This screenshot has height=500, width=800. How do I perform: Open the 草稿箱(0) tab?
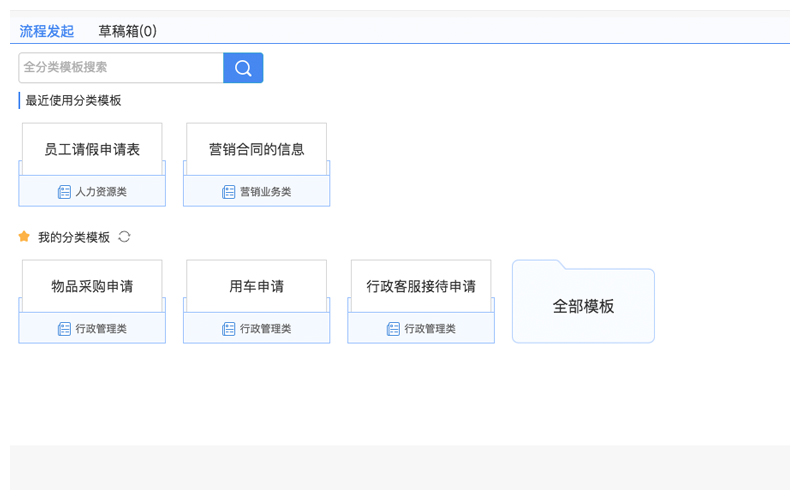click(127, 31)
